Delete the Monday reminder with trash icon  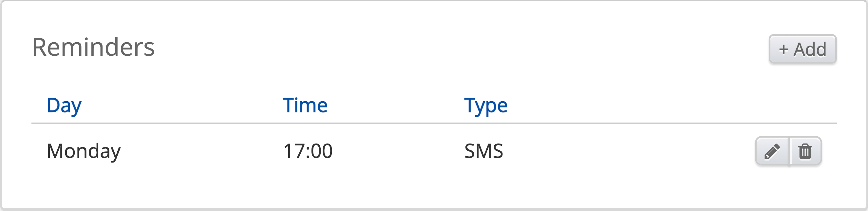(805, 151)
